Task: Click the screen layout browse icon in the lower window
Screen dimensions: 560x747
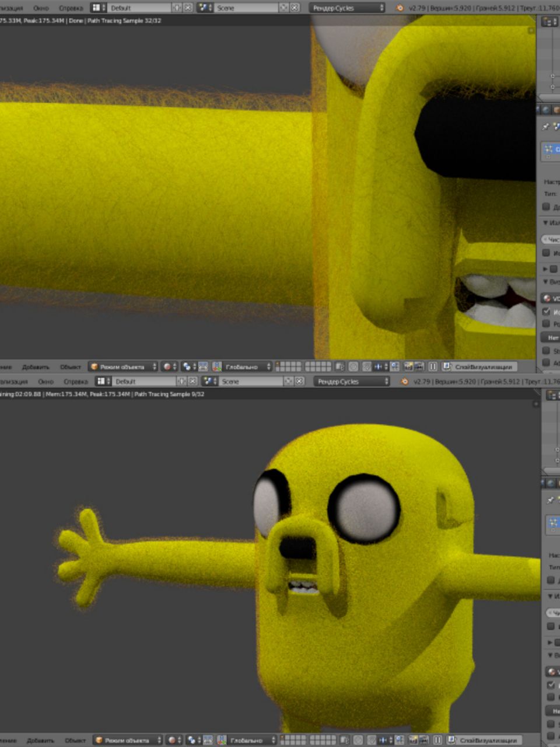Action: pos(104,381)
